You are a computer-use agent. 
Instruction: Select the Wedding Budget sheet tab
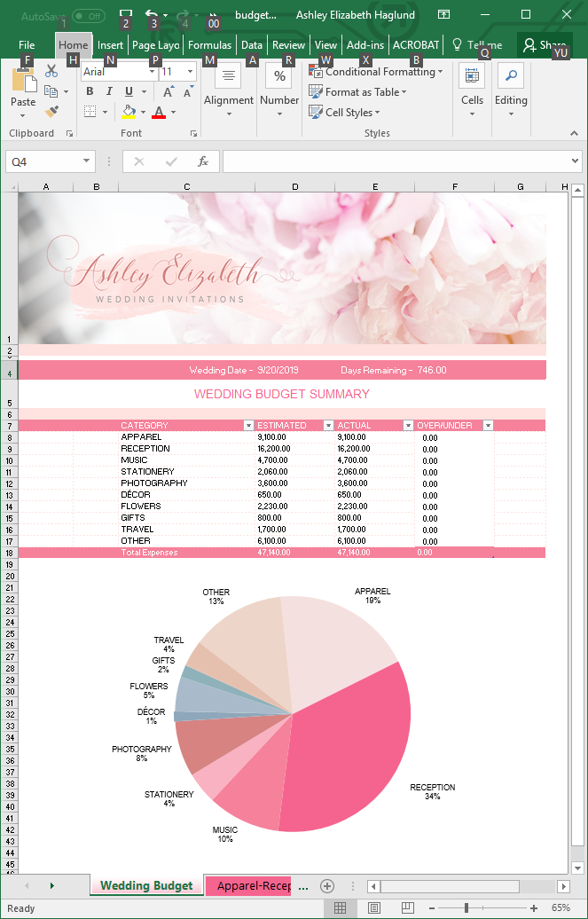[x=146, y=885]
